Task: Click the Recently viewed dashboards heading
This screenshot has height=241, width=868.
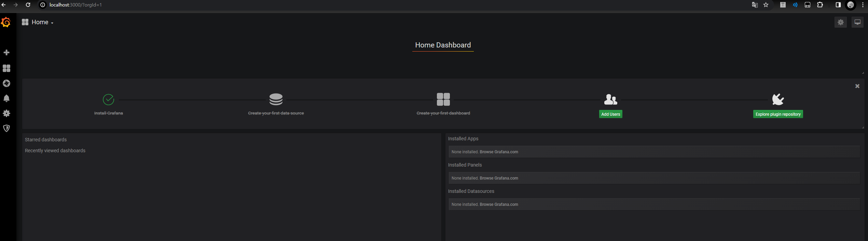Action: coord(55,151)
